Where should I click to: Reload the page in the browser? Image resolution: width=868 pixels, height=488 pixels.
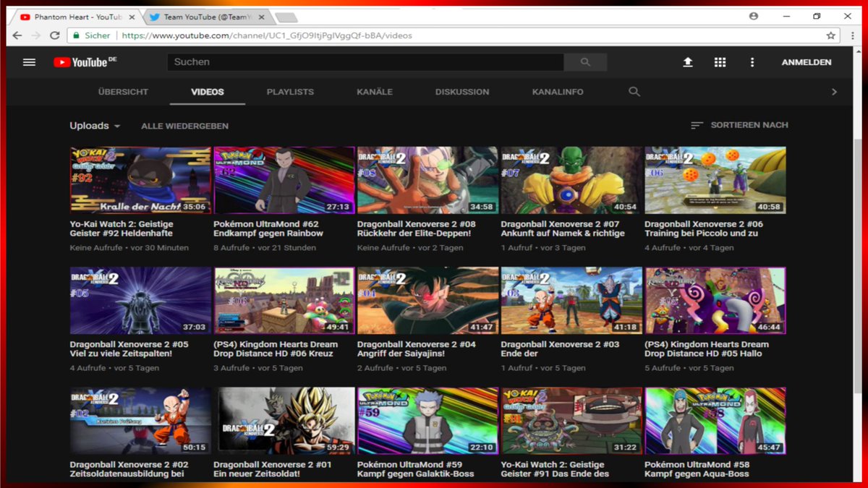[55, 35]
